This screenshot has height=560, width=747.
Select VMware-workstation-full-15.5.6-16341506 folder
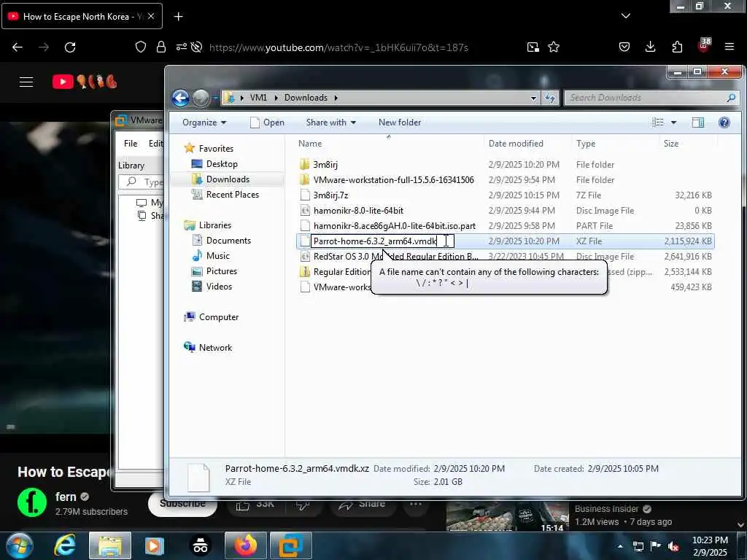(393, 180)
